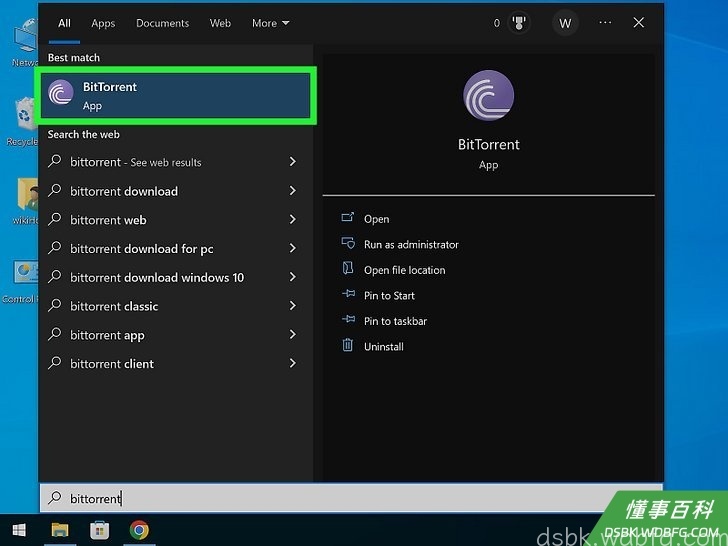Click the search icon beside bittorrent classic
728x546 pixels.
coord(55,306)
